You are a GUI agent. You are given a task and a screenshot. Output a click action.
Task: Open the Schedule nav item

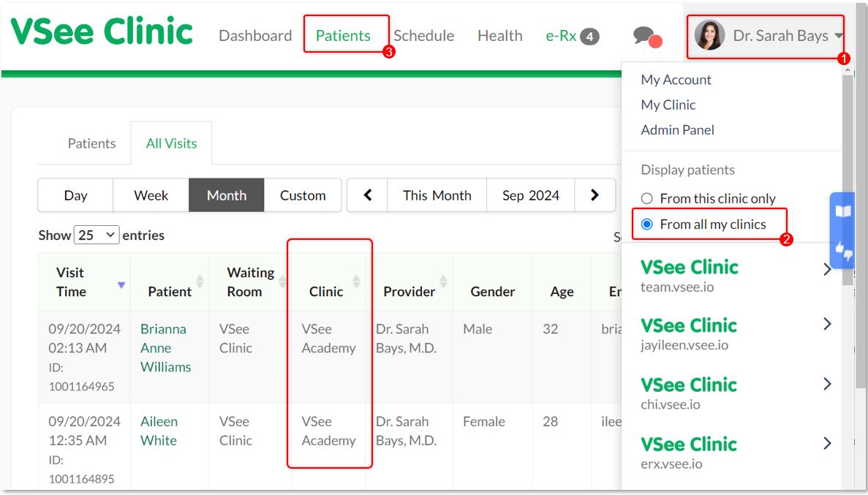tap(424, 35)
